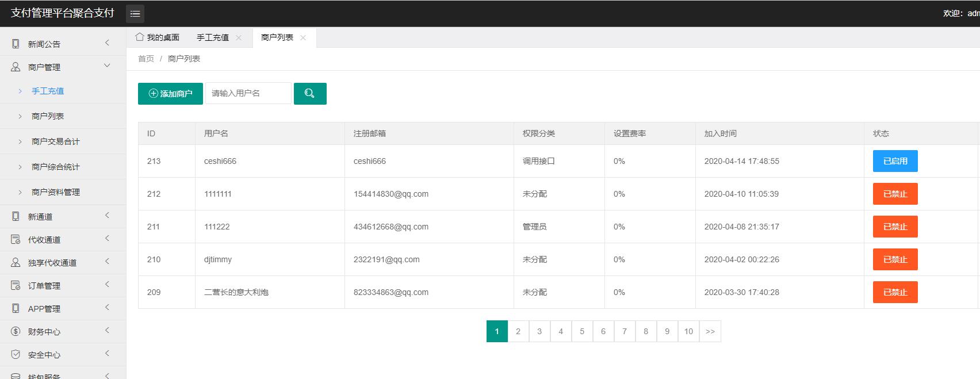
Task: Toggle 已启用 status for ceshi666
Action: (895, 161)
